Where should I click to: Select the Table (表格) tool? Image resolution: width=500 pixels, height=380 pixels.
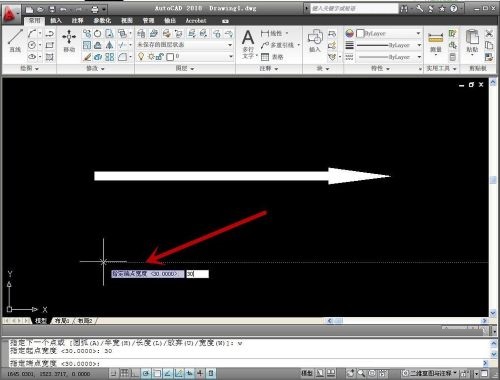272,57
